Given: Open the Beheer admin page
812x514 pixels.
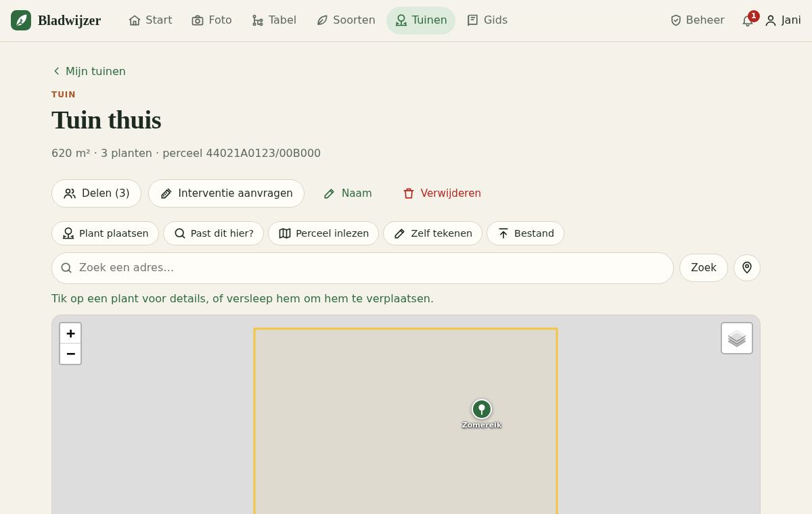Looking at the screenshot, I should click(x=697, y=20).
